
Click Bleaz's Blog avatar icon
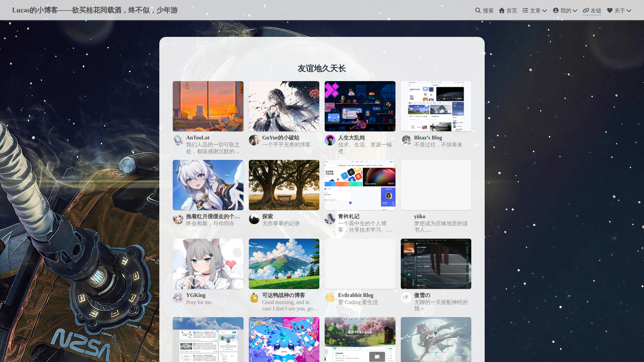(x=406, y=140)
